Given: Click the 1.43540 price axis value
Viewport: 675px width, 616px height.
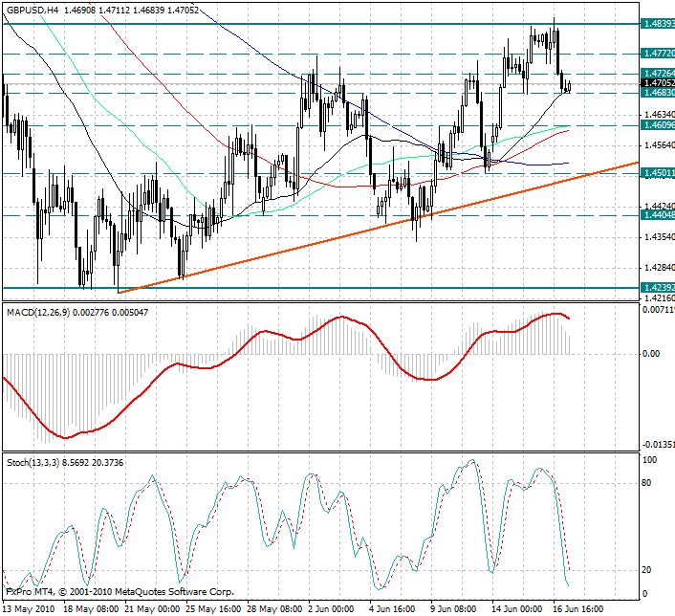Looking at the screenshot, I should coord(659,237).
